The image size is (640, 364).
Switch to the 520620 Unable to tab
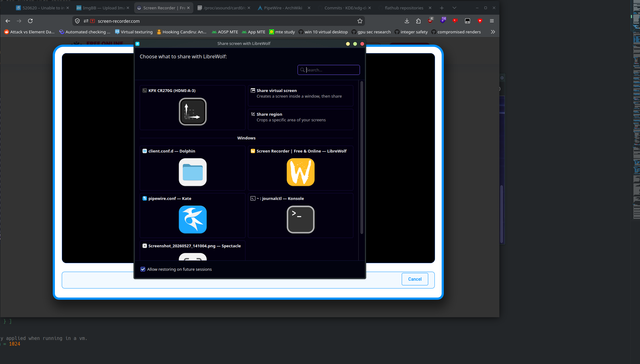click(42, 8)
